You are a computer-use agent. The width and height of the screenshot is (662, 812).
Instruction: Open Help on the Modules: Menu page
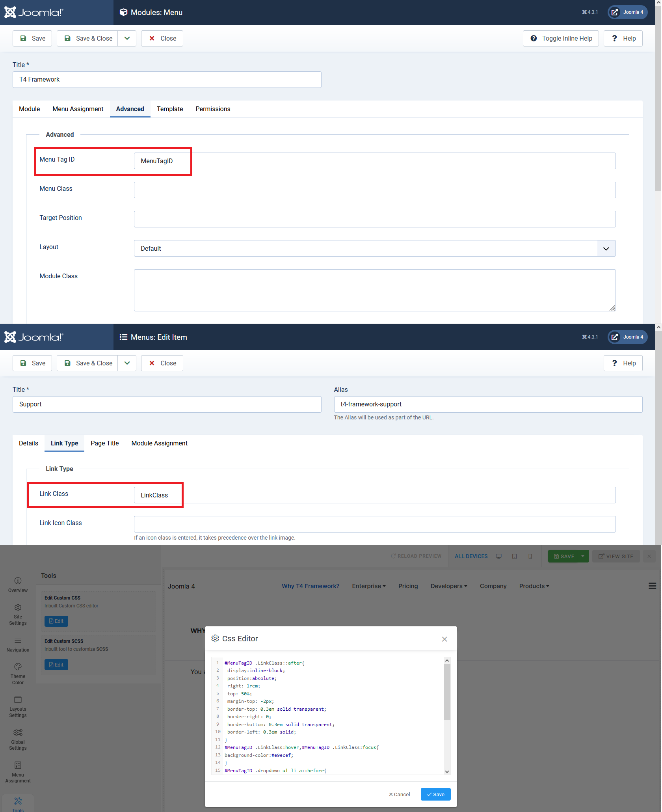pyautogui.click(x=623, y=38)
